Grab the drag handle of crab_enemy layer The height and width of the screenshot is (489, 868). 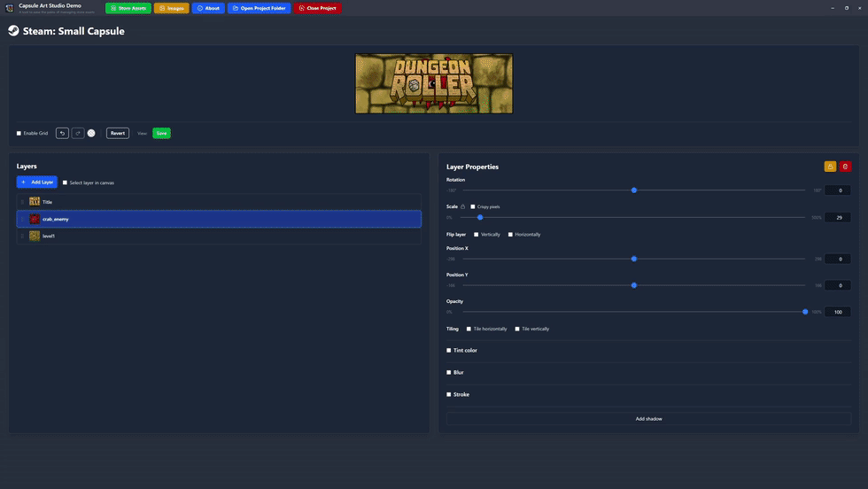pyautogui.click(x=22, y=219)
